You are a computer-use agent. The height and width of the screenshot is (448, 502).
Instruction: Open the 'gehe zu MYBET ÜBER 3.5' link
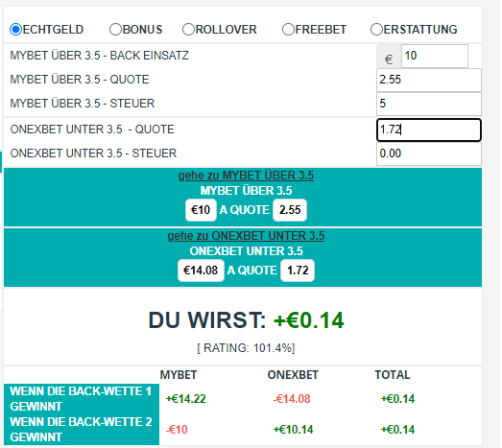click(246, 176)
